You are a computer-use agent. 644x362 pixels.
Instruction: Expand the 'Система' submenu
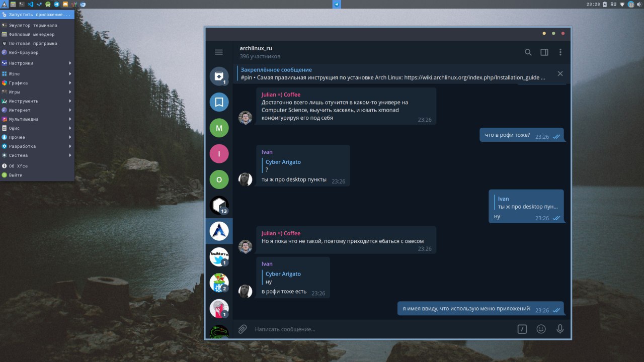37,155
